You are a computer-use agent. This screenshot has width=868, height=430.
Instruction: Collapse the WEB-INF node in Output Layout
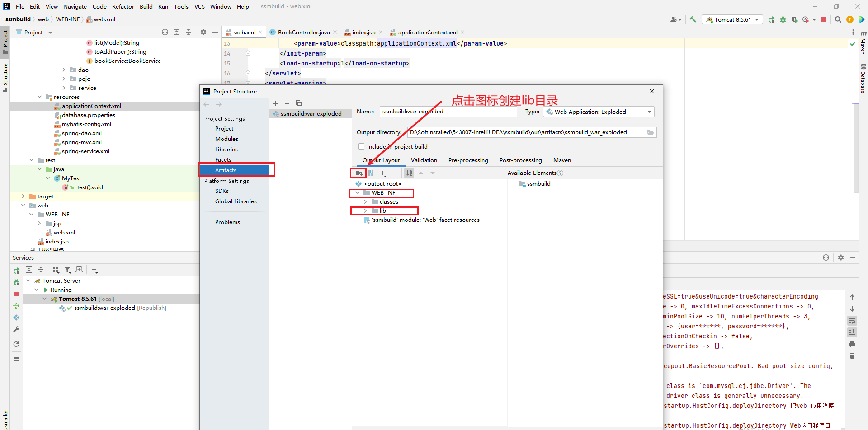(358, 193)
